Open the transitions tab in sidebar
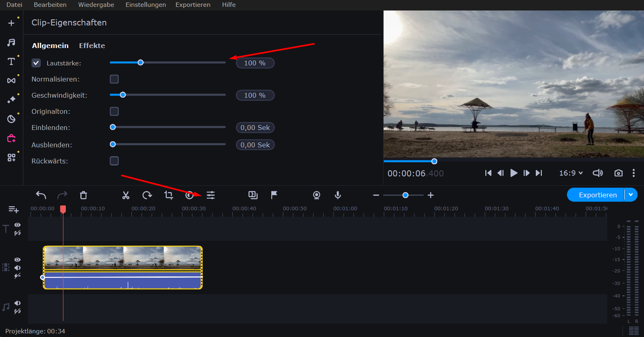The width and height of the screenshot is (644, 337). pyautogui.click(x=11, y=81)
